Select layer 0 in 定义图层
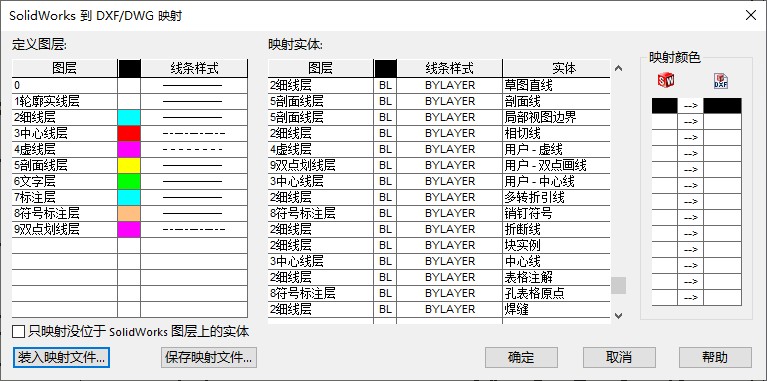767x381 pixels. 65,86
